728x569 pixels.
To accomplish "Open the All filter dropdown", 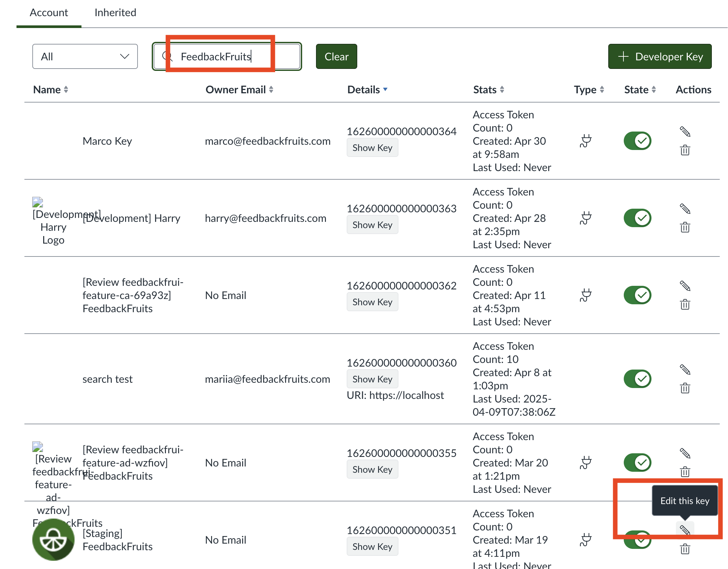I will (x=85, y=56).
